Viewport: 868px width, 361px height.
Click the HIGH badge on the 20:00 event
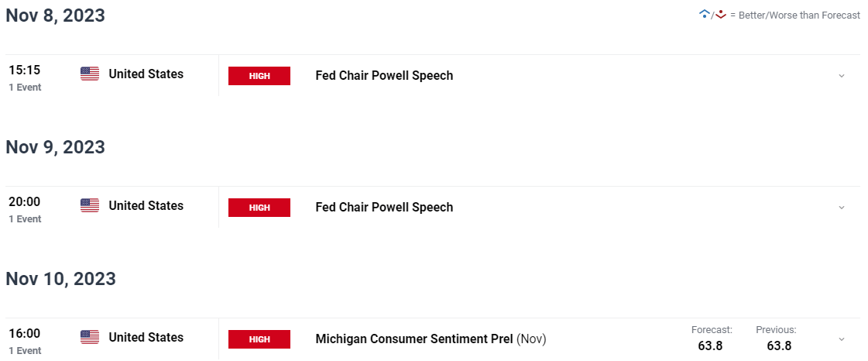click(x=259, y=208)
